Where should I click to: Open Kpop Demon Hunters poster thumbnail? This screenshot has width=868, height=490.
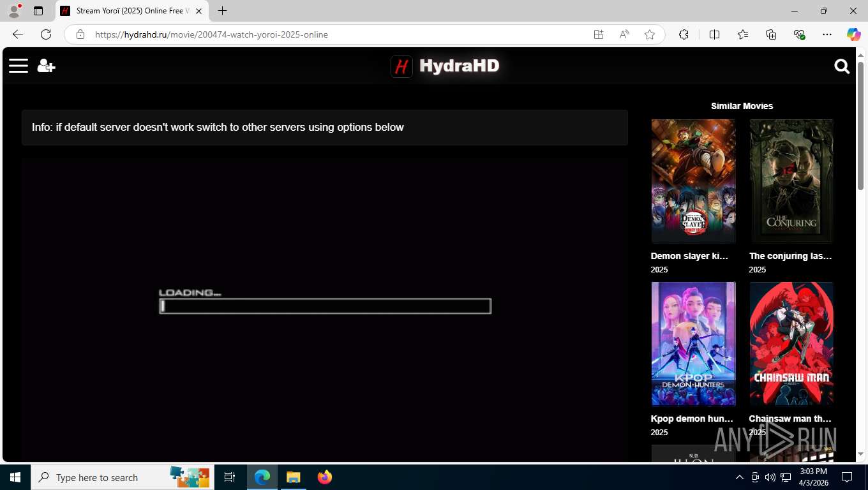[x=693, y=344]
